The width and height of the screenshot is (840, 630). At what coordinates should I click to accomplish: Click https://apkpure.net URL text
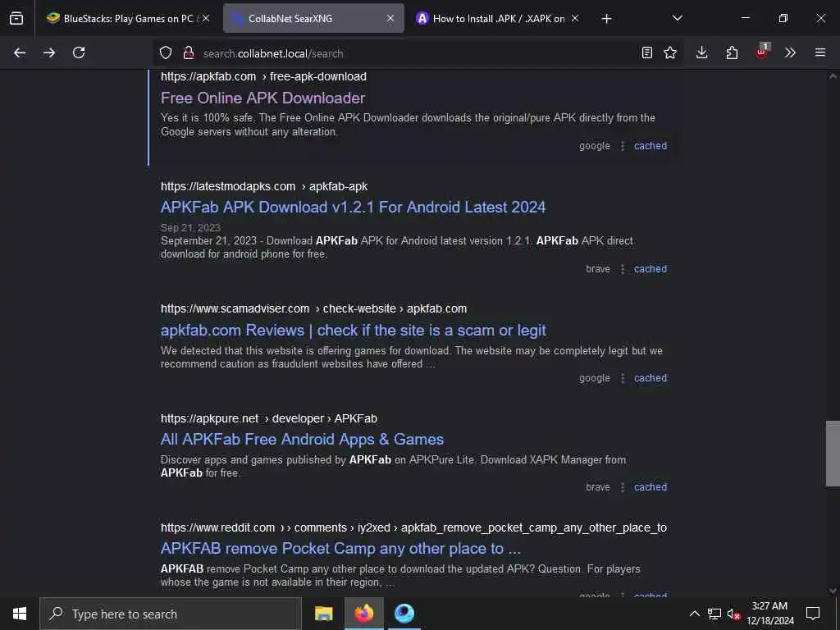click(210, 418)
